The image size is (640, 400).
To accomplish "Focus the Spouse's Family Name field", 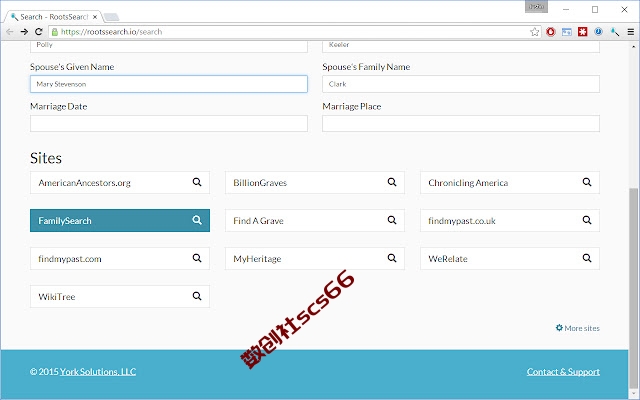I will pyautogui.click(x=461, y=84).
